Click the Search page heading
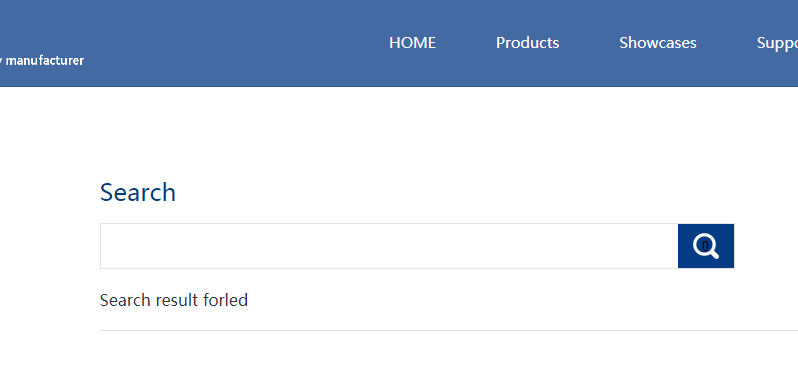The image size is (798, 381). click(138, 192)
